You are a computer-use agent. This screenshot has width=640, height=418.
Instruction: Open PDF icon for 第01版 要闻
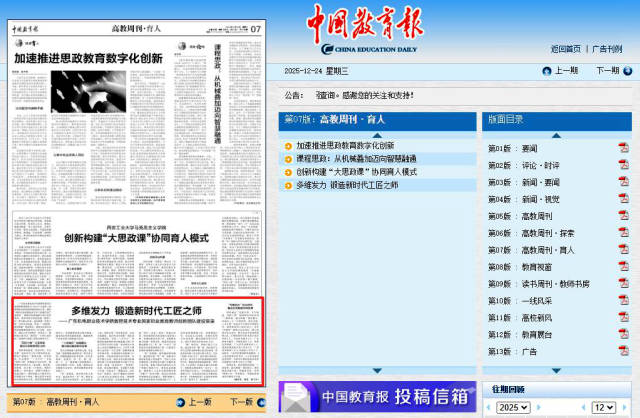tap(623, 148)
